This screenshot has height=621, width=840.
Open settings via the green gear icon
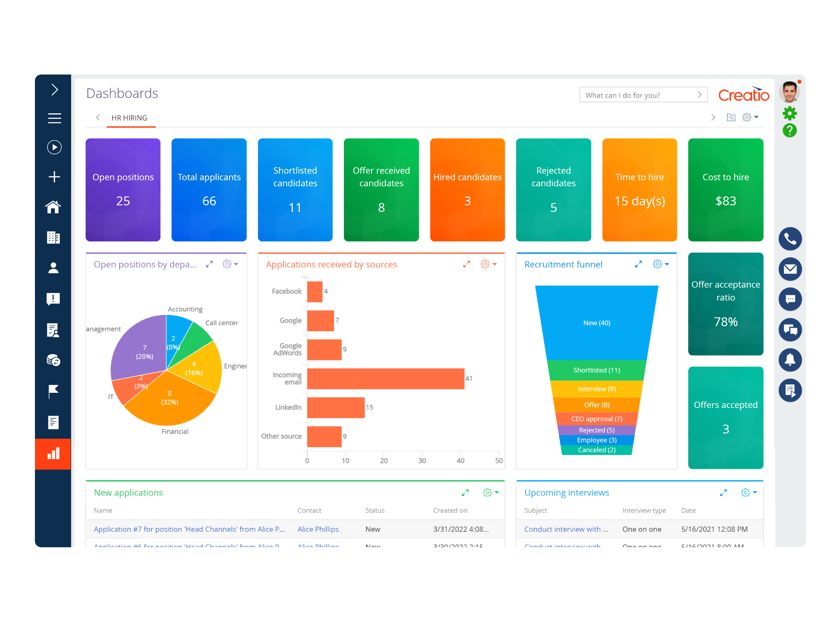tap(790, 113)
